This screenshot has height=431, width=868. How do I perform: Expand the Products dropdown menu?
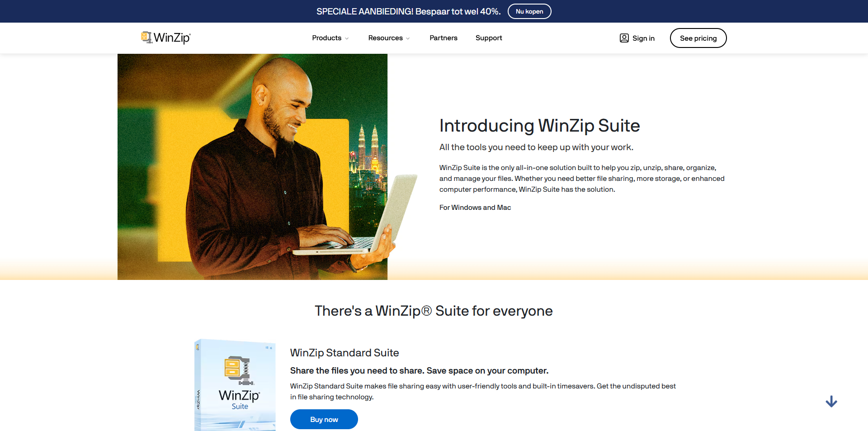(x=330, y=38)
